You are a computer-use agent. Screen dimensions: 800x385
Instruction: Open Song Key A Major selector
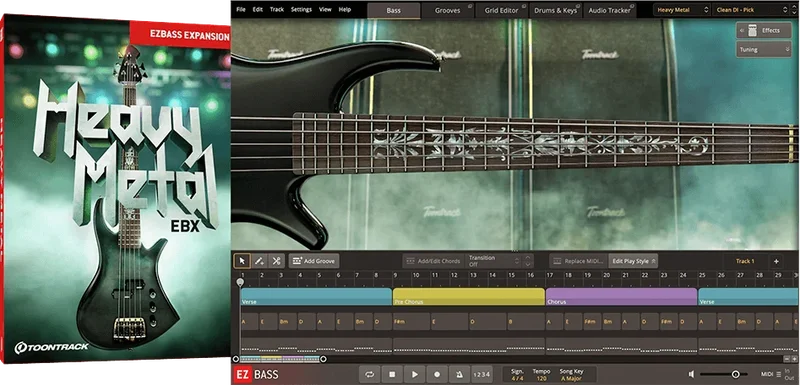pos(572,378)
